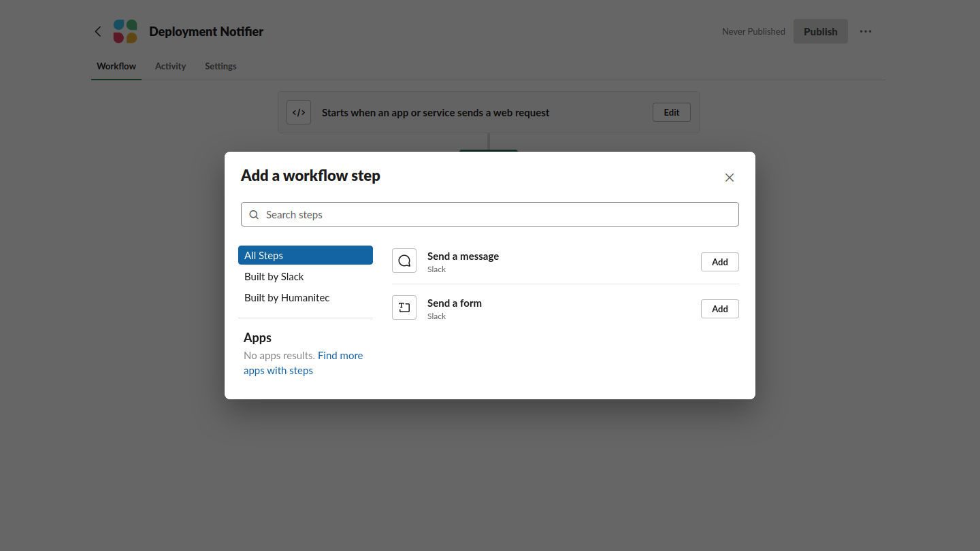Image resolution: width=980 pixels, height=551 pixels.
Task: Follow the Find more apps with steps link
Action: 304,363
